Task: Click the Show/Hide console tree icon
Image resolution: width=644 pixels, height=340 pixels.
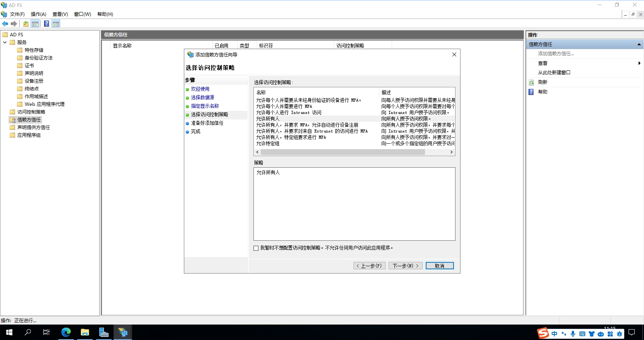Action: coord(35,24)
